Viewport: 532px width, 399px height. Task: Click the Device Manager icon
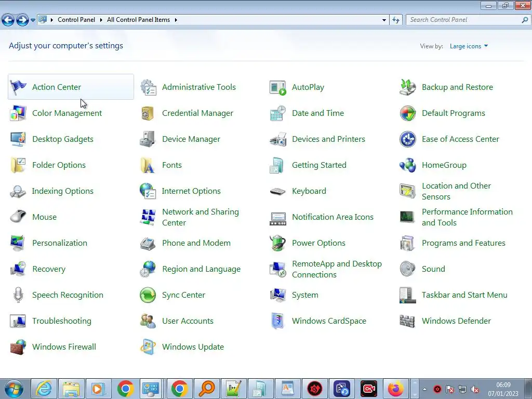click(148, 139)
